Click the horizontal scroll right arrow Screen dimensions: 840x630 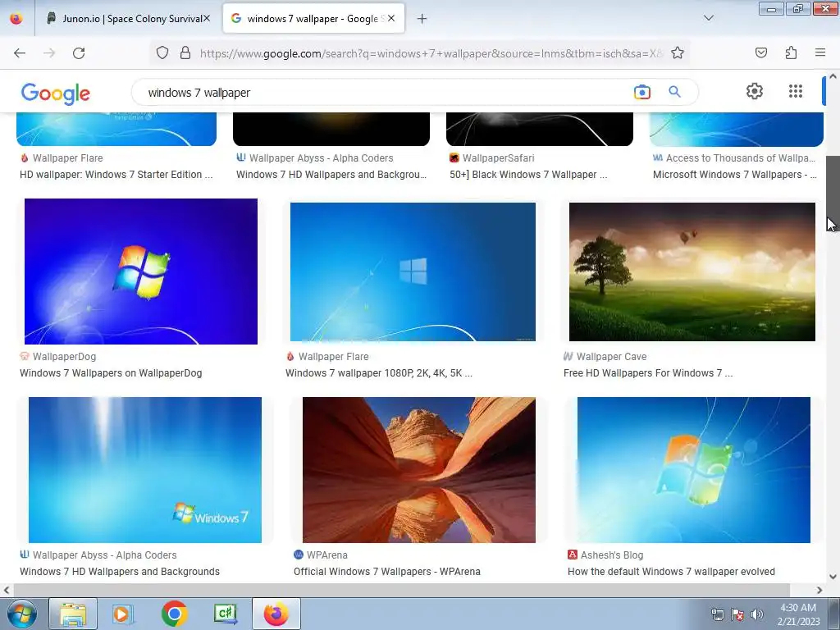click(819, 590)
